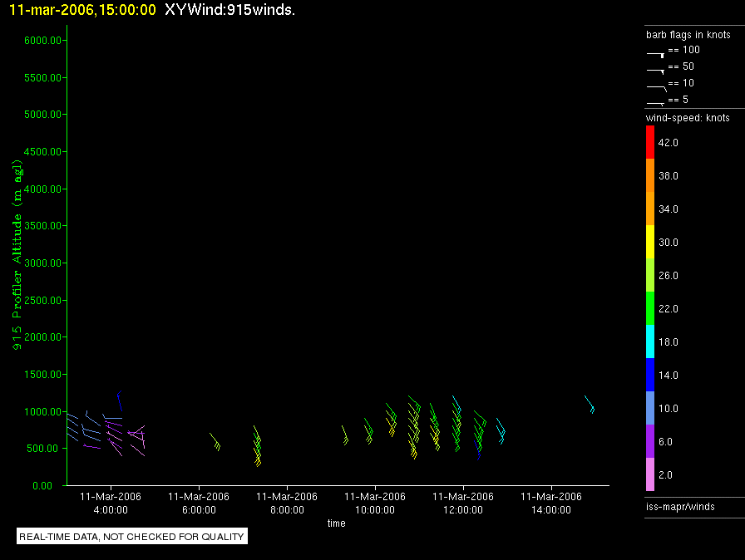Click the 2000.00 altitude tick label
Viewport: 745px width, 560px height.
42,337
